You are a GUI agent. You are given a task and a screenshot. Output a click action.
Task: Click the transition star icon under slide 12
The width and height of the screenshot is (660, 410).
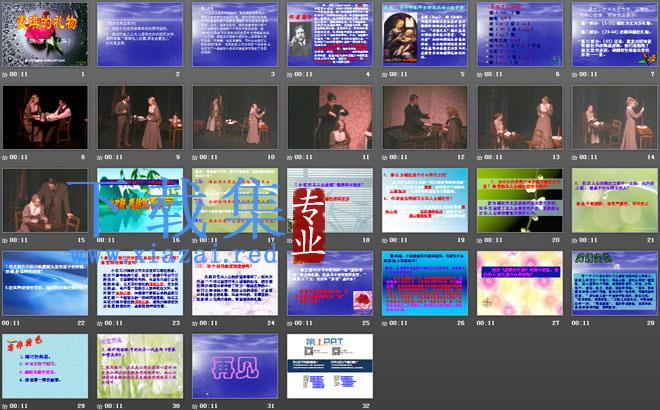coord(385,157)
